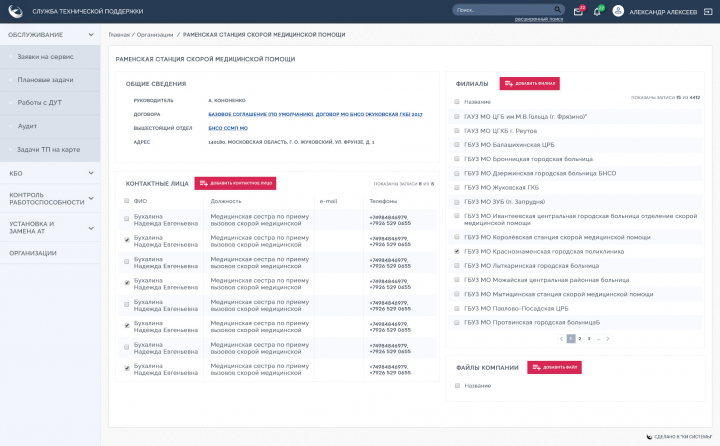This screenshot has height=446, width=720.
Task: Click the Добавить файл button
Action: pos(554,367)
